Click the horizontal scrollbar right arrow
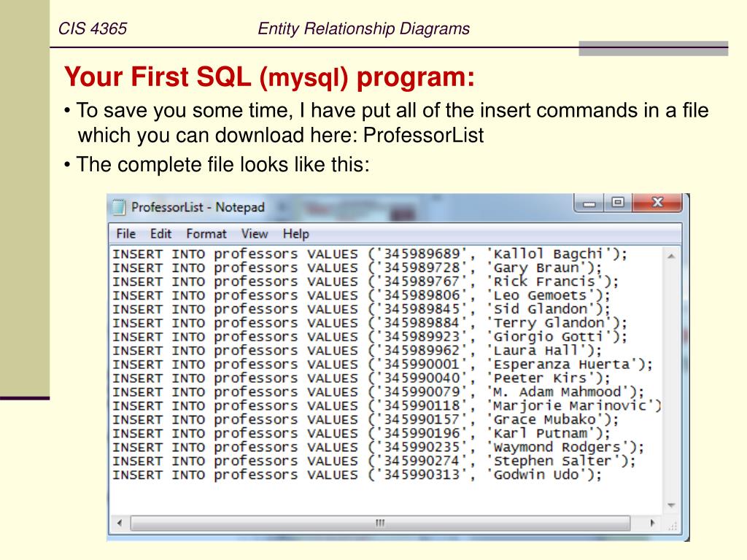 coord(652,523)
